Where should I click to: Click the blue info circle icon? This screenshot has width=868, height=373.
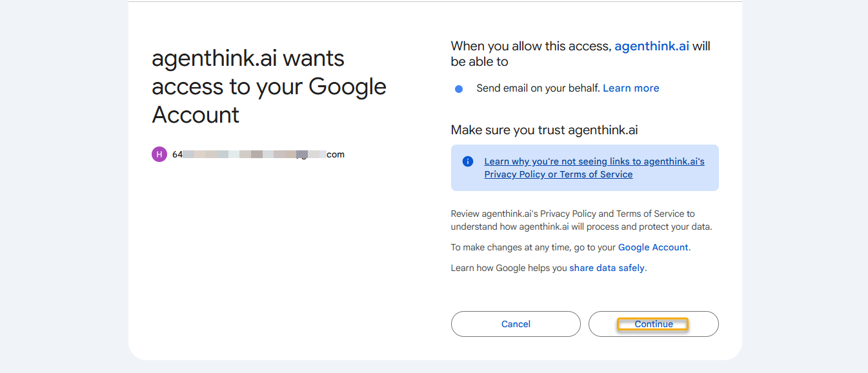468,161
